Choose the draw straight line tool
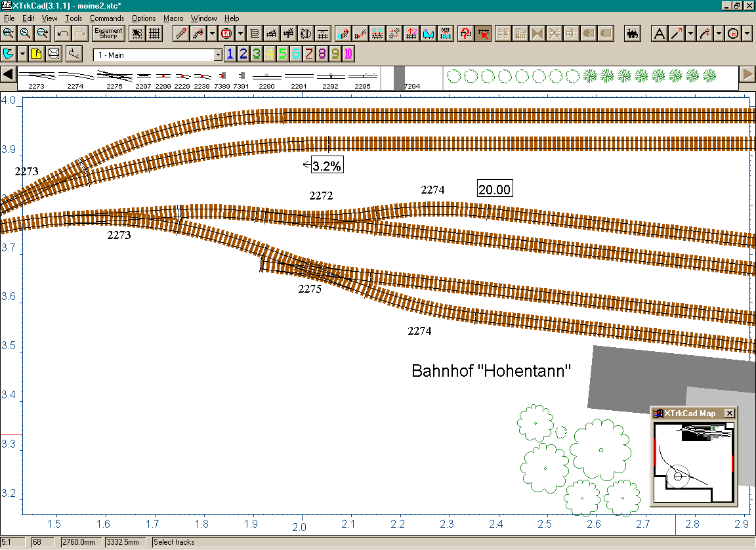 pyautogui.click(x=676, y=33)
